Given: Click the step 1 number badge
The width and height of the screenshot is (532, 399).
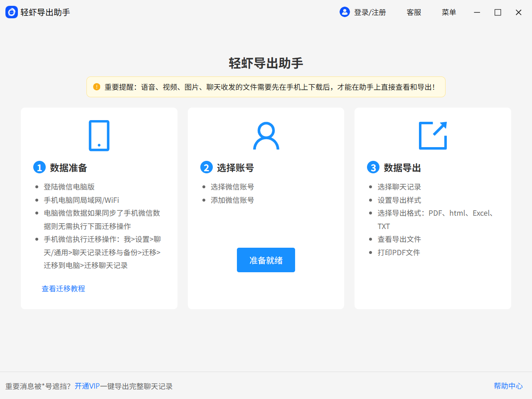Looking at the screenshot, I should 39,167.
